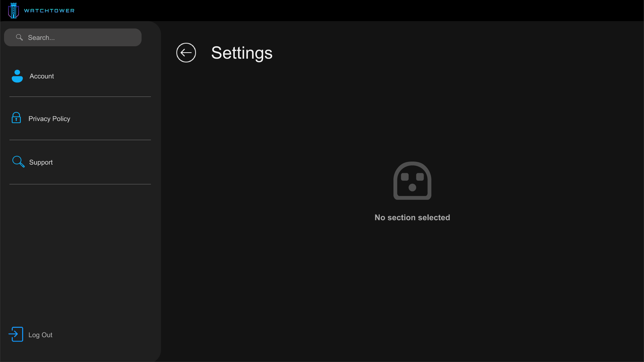Image resolution: width=644 pixels, height=362 pixels.
Task: Click the WATCHTOWER wordmark text
Action: point(49,11)
